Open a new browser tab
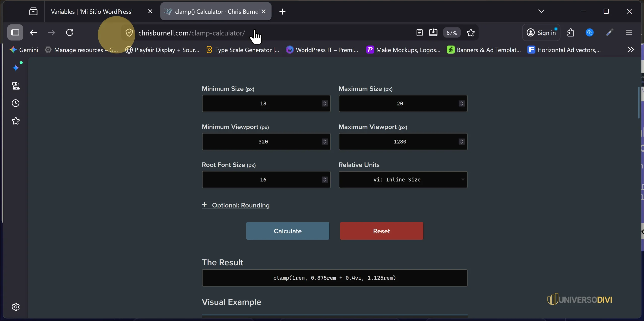The width and height of the screenshot is (644, 321). point(282,12)
